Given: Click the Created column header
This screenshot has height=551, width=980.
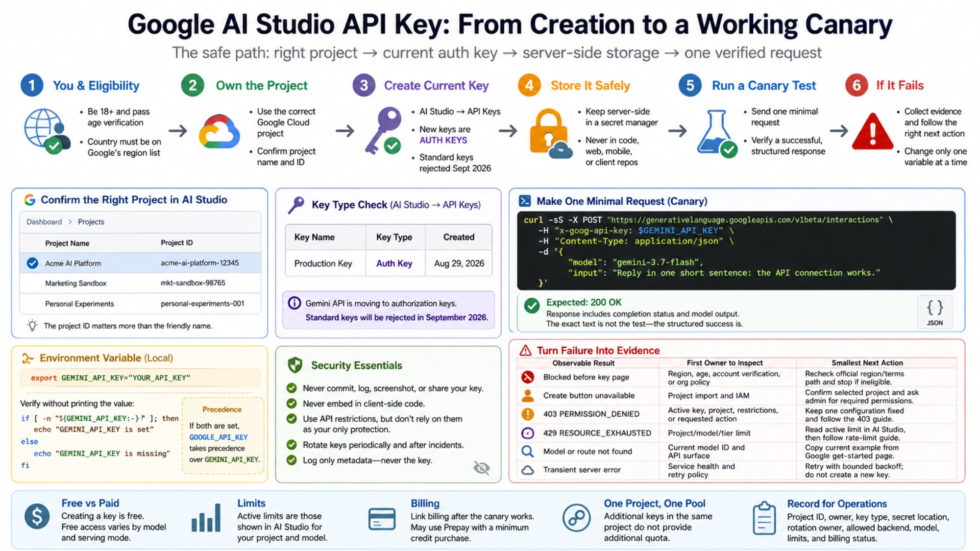Looking at the screenshot, I should pyautogui.click(x=459, y=237).
